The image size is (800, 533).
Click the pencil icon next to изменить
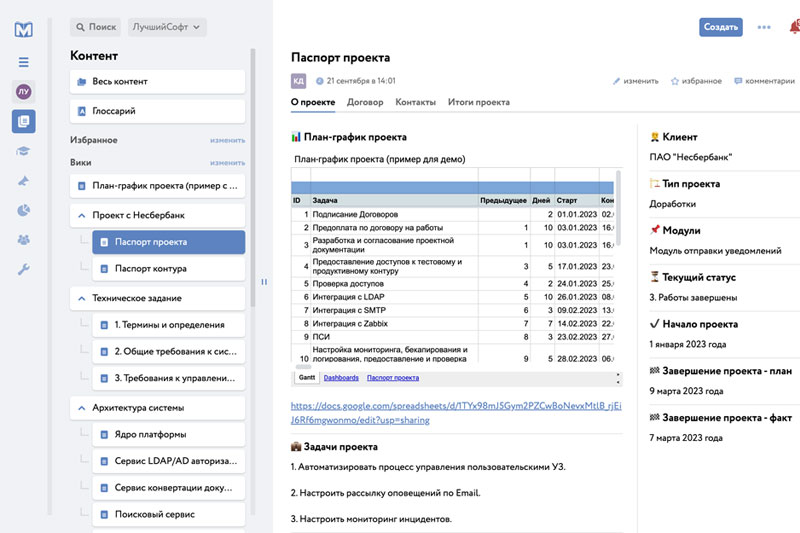[616, 81]
